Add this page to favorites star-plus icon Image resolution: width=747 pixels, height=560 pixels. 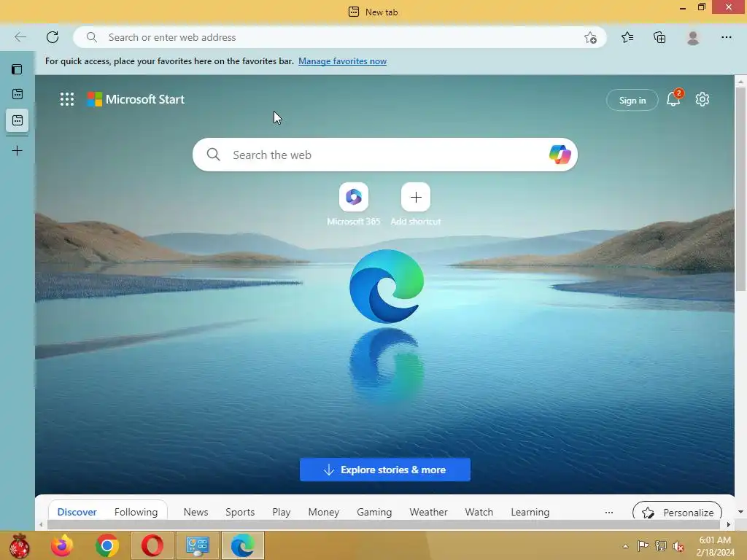coord(590,38)
